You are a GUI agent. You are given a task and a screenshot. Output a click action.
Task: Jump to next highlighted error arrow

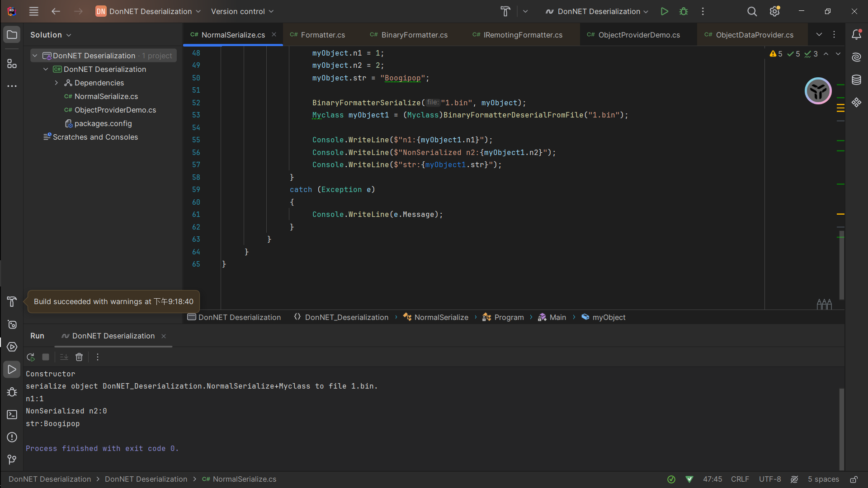point(838,54)
